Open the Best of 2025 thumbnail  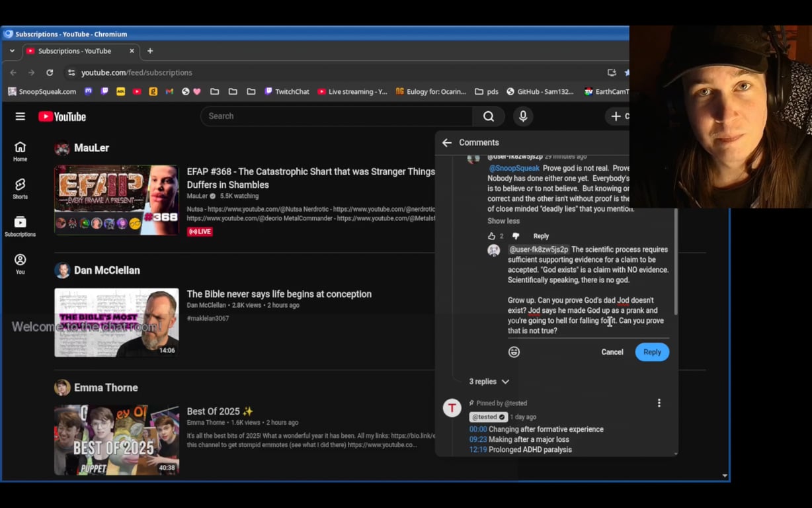[116, 440]
